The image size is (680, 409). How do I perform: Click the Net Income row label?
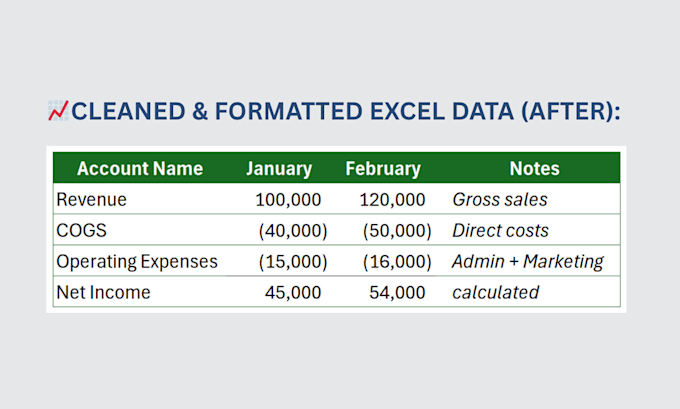103,292
